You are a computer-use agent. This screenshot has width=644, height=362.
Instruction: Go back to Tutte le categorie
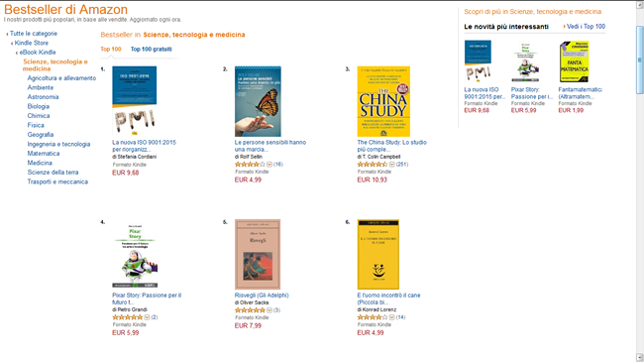(x=34, y=34)
